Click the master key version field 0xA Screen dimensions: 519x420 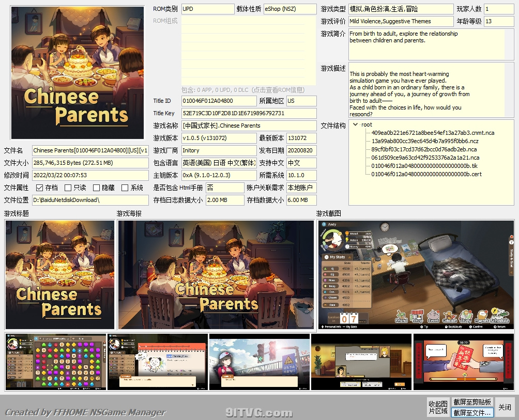click(x=219, y=175)
